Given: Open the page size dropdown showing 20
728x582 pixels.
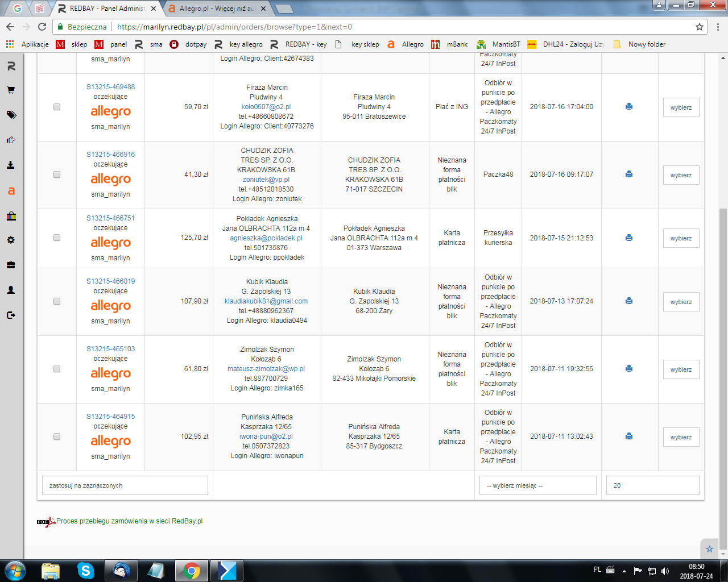Looking at the screenshot, I should pyautogui.click(x=652, y=485).
